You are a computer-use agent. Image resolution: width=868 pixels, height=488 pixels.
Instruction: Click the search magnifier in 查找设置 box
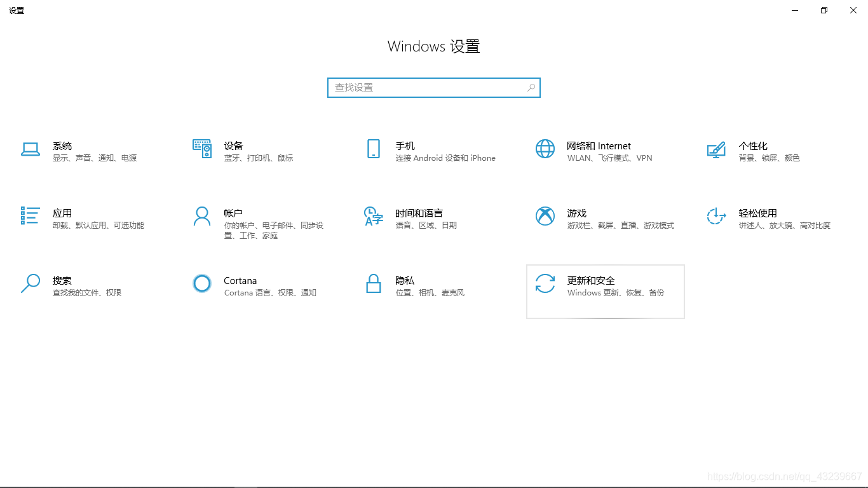coord(531,88)
